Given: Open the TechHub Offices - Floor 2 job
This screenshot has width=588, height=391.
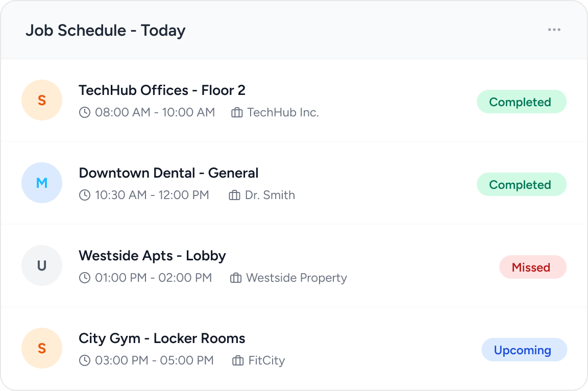Looking at the screenshot, I should point(162,90).
